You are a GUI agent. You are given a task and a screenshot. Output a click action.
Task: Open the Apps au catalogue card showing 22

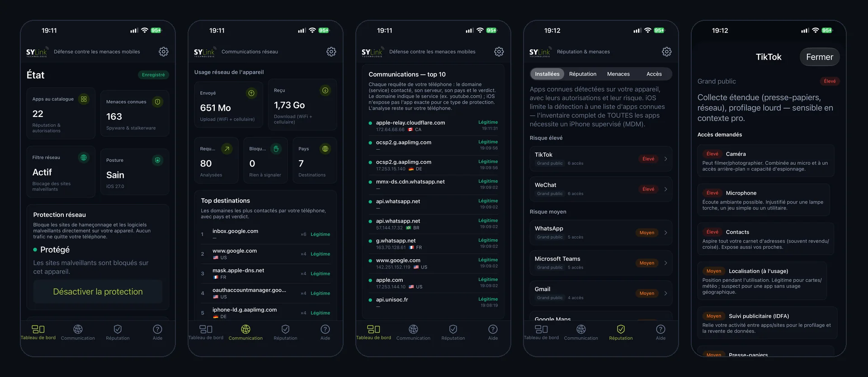coord(61,113)
